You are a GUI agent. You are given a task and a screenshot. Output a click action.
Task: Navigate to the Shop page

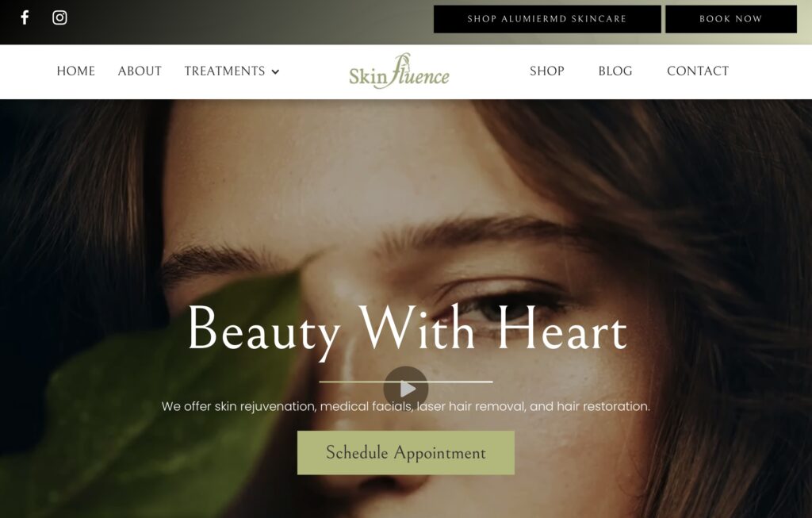pos(547,71)
